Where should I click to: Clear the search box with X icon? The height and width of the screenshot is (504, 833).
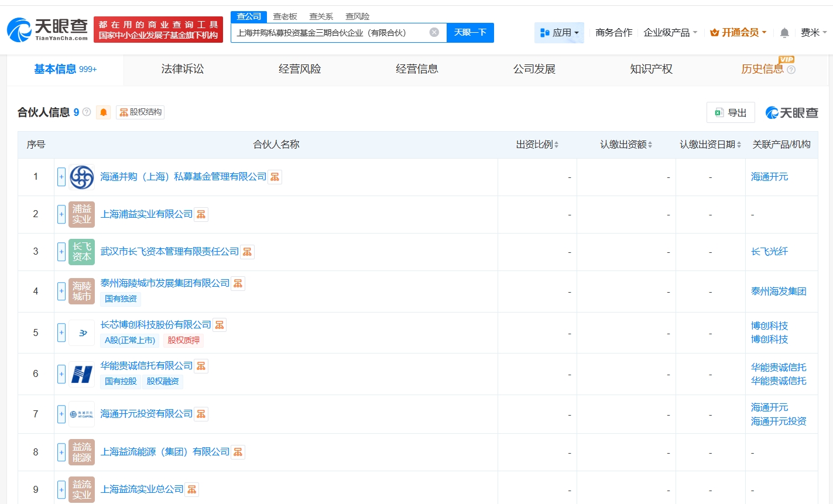[x=434, y=32]
